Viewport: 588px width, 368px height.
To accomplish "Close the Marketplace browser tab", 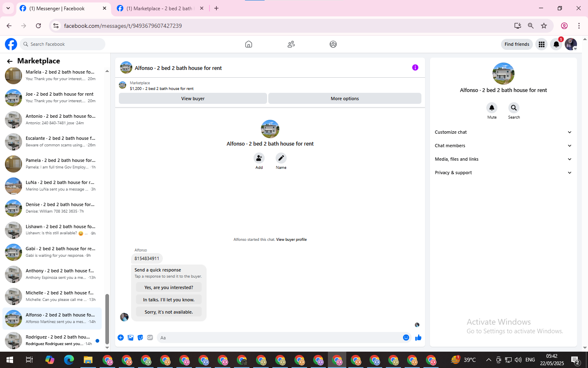I will (x=202, y=8).
